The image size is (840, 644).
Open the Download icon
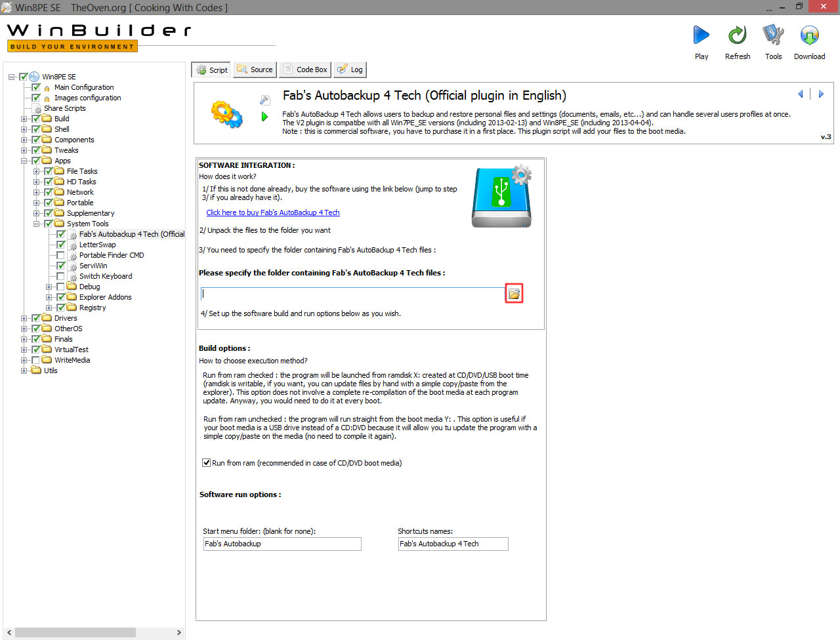[809, 35]
